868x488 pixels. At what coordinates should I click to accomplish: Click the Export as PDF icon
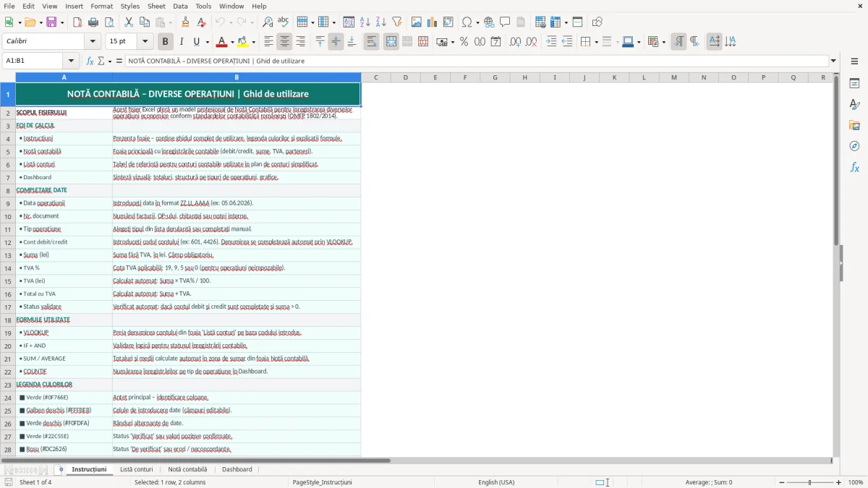tap(77, 22)
